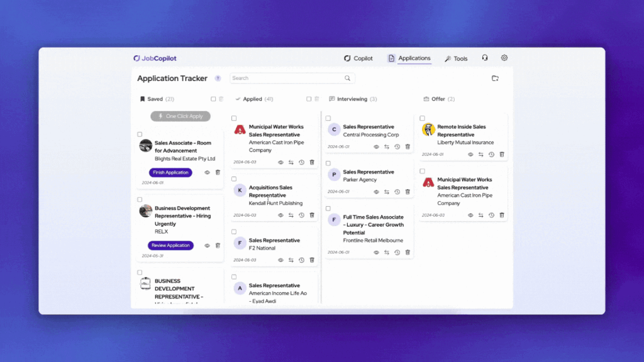Click the search magnifier icon
This screenshot has width=644, height=362.
pyautogui.click(x=347, y=79)
